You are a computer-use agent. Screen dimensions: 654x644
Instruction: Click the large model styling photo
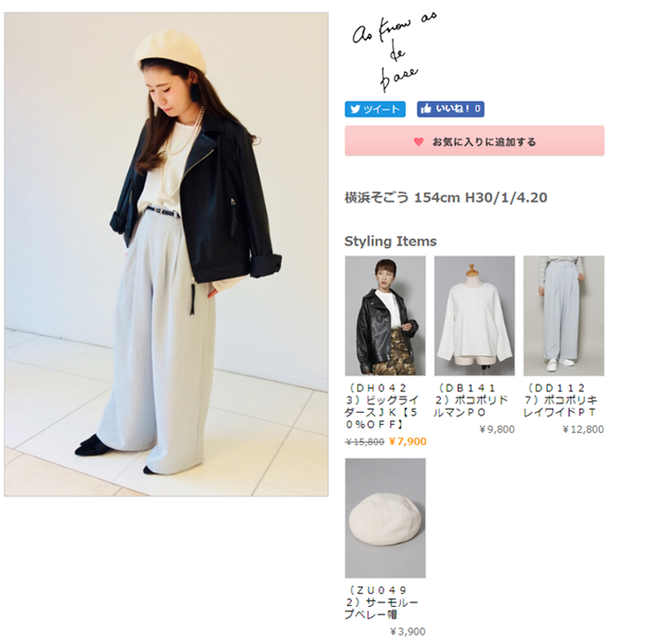click(166, 254)
